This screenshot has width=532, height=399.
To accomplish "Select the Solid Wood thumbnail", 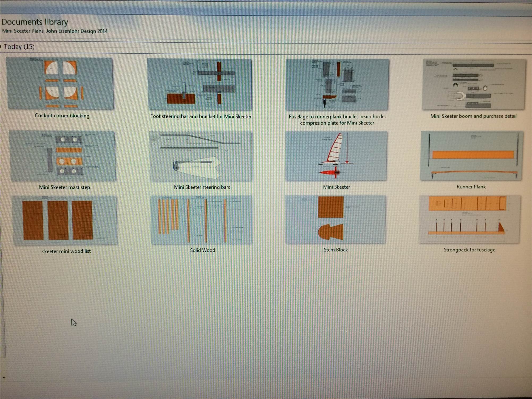I will pos(202,220).
